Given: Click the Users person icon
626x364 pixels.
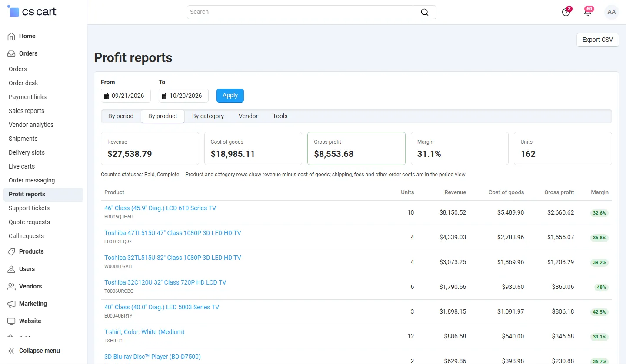Looking at the screenshot, I should 11,269.
